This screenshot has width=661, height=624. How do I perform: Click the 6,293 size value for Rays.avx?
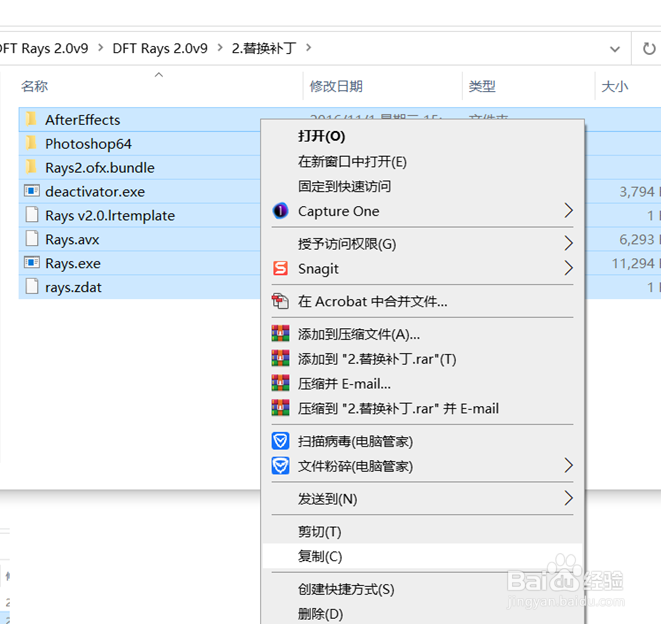(637, 239)
